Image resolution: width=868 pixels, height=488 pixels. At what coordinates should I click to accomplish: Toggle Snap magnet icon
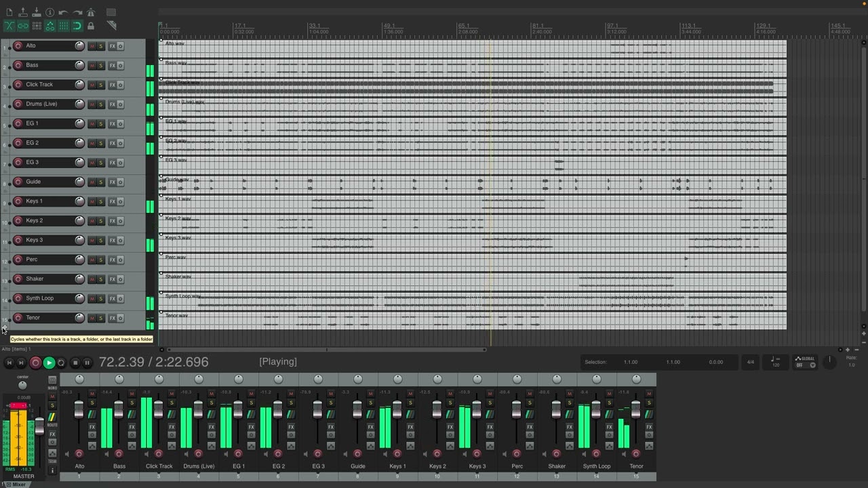click(x=77, y=26)
